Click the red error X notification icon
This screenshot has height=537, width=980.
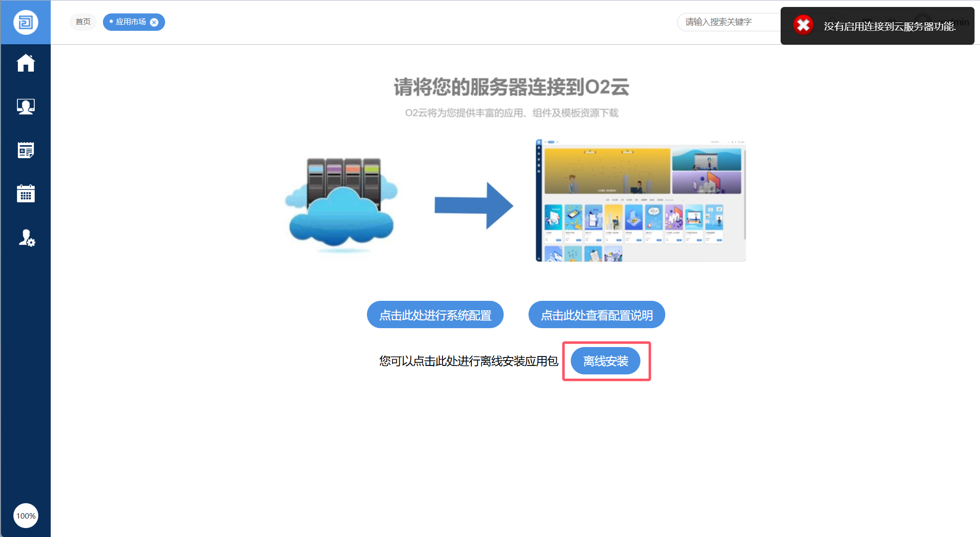click(x=803, y=25)
